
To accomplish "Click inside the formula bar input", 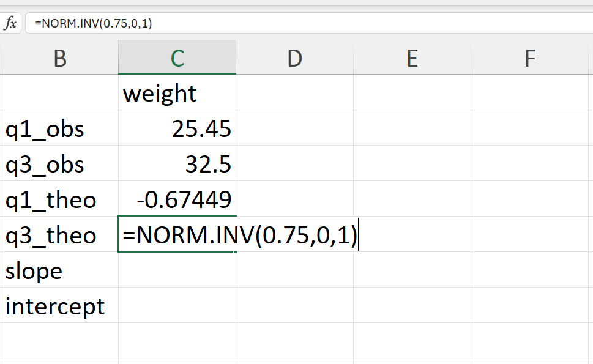I will (309, 23).
